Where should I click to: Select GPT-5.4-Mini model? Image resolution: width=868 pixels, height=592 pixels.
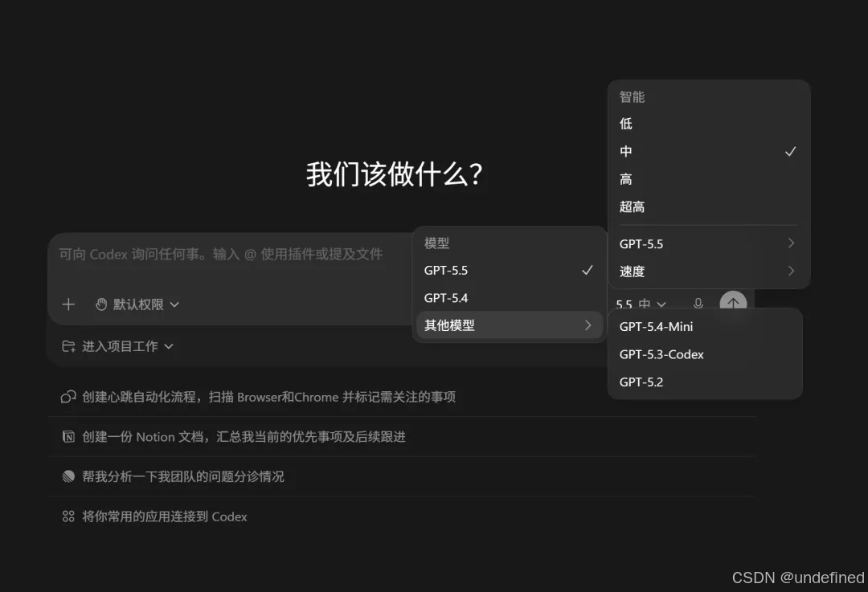[705, 326]
